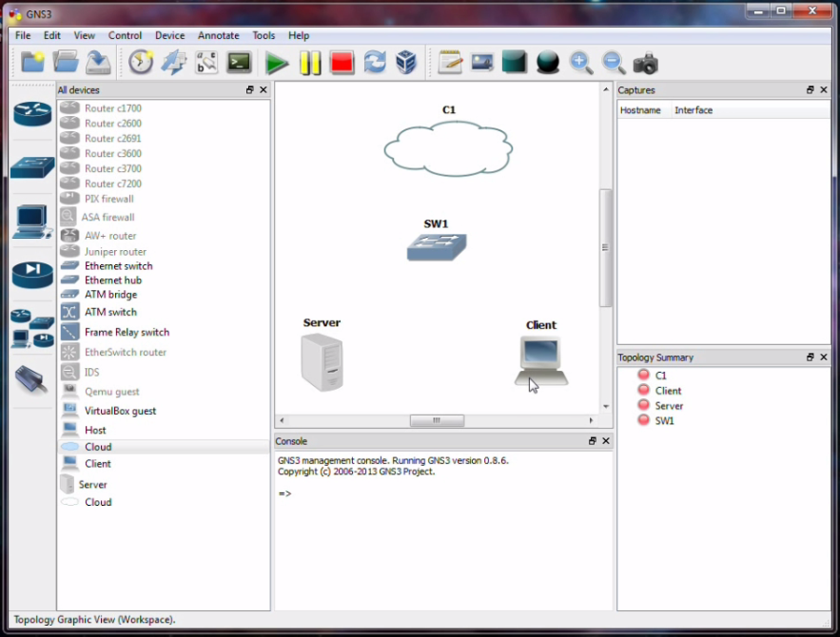The height and width of the screenshot is (637, 840).
Task: Open the File menu
Action: pos(23,35)
